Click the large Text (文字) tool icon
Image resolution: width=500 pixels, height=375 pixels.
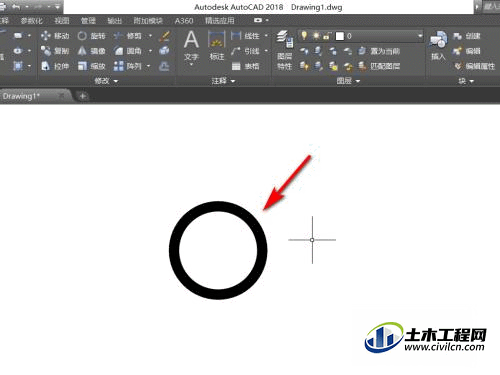[x=191, y=40]
